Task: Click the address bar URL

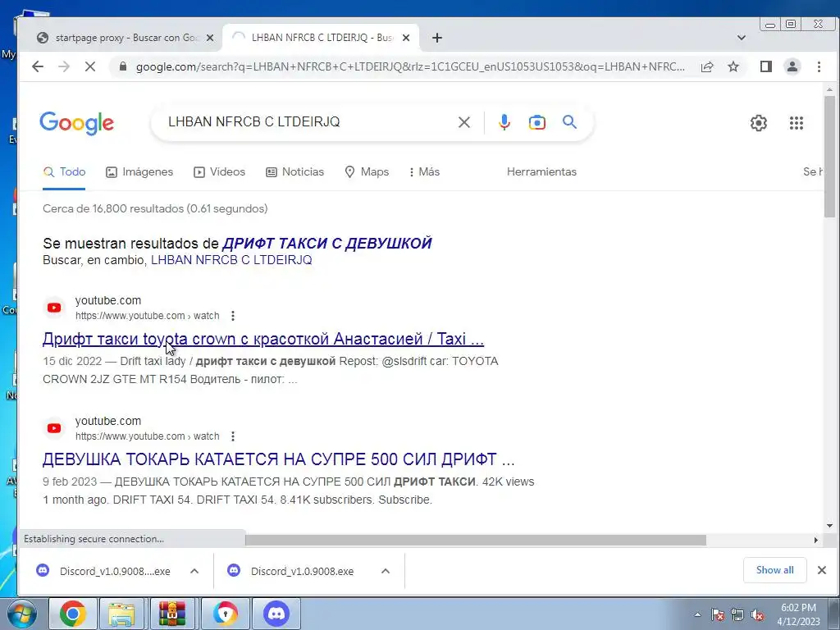Action: 410,66
